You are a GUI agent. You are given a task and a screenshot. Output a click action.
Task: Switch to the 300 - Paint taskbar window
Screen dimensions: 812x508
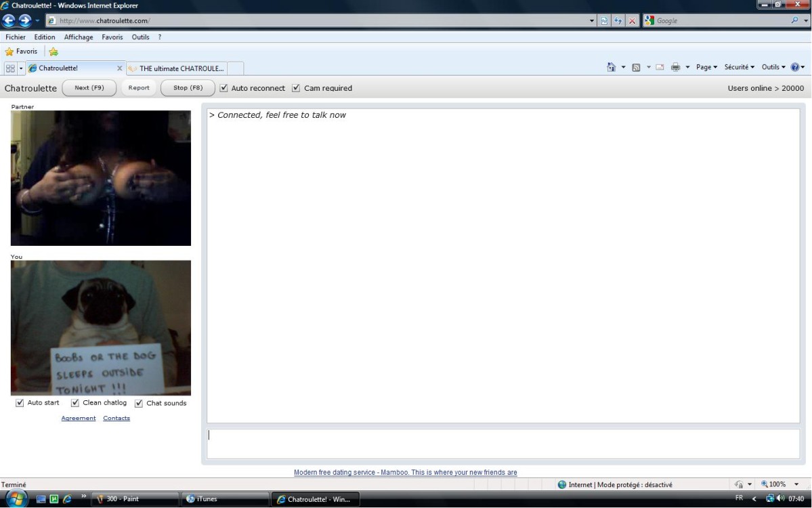135,499
